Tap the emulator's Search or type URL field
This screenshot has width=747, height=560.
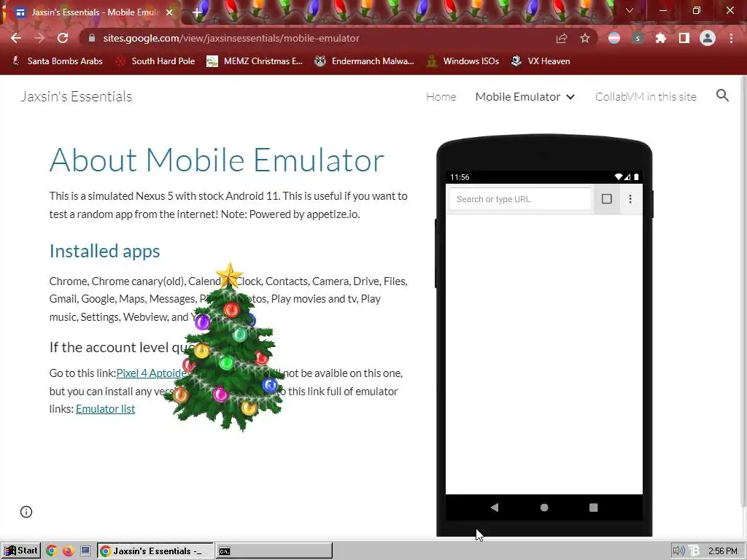point(520,199)
